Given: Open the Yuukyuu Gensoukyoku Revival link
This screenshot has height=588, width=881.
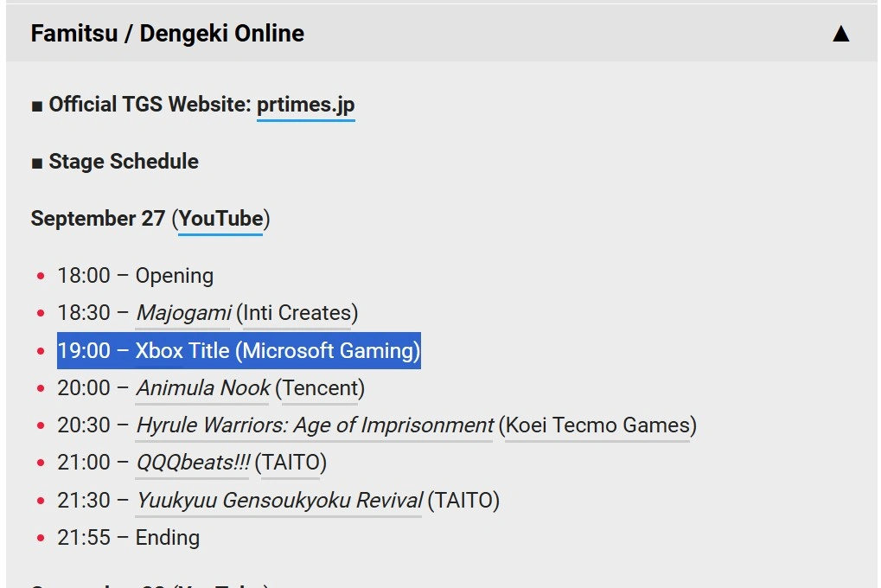Looking at the screenshot, I should click(x=279, y=500).
